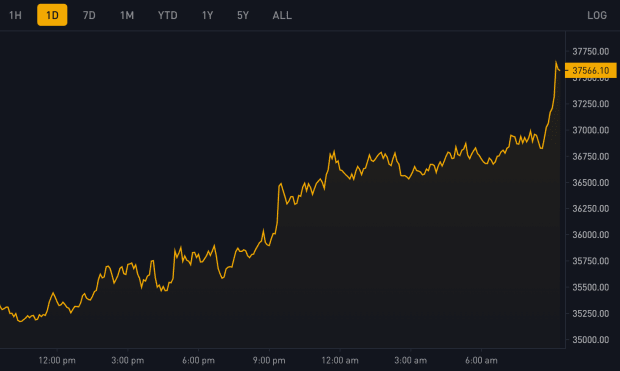
Task: Click the 9:00 pm time axis label
Action: click(269, 360)
